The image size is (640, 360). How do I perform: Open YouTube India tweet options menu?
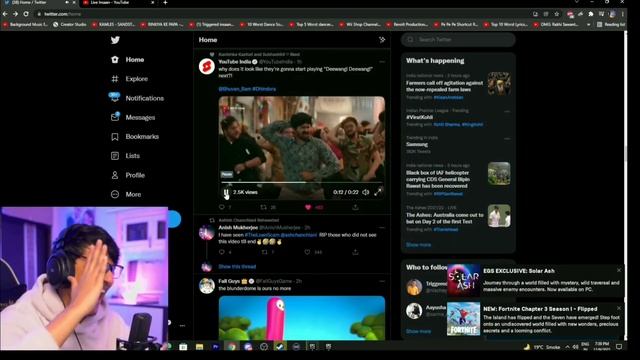[382, 62]
